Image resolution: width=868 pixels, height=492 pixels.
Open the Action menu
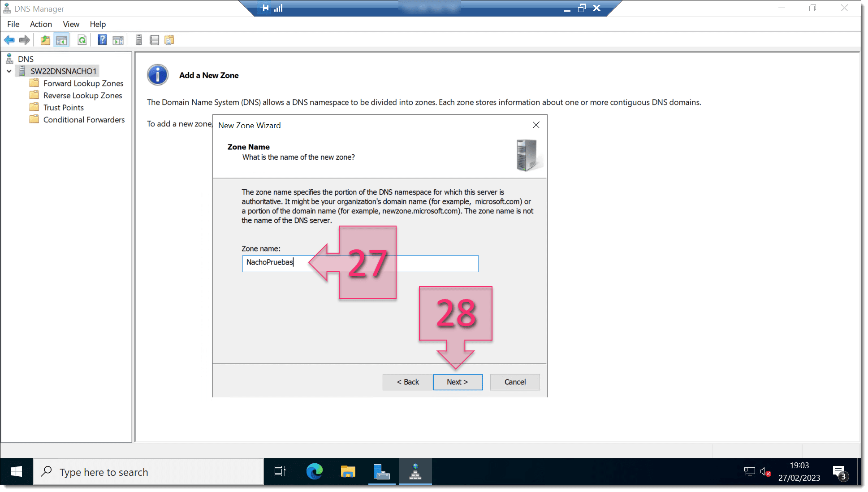coord(40,24)
